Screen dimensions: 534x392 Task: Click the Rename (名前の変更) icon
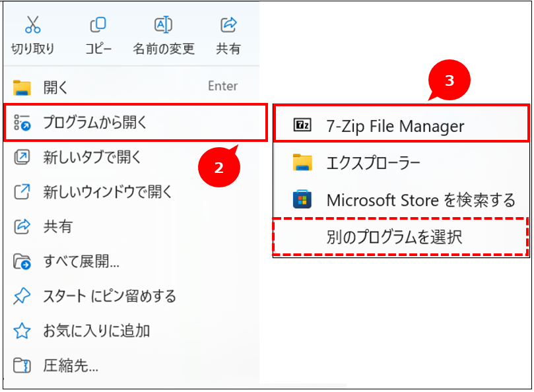(x=163, y=24)
